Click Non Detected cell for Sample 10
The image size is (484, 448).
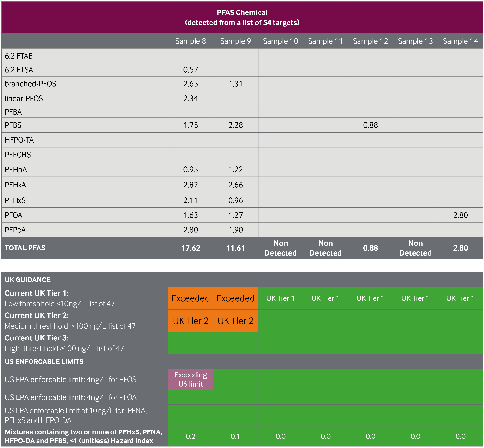(x=281, y=248)
